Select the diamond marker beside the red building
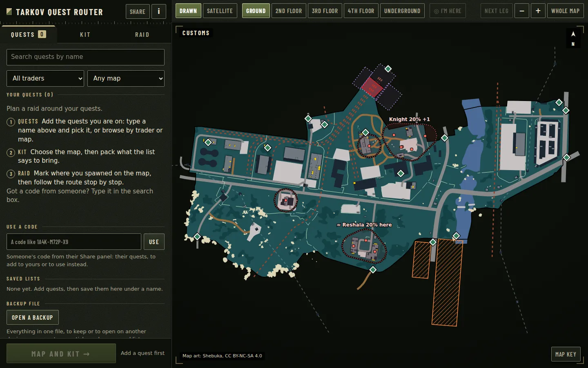The image size is (588, 368). [388, 69]
